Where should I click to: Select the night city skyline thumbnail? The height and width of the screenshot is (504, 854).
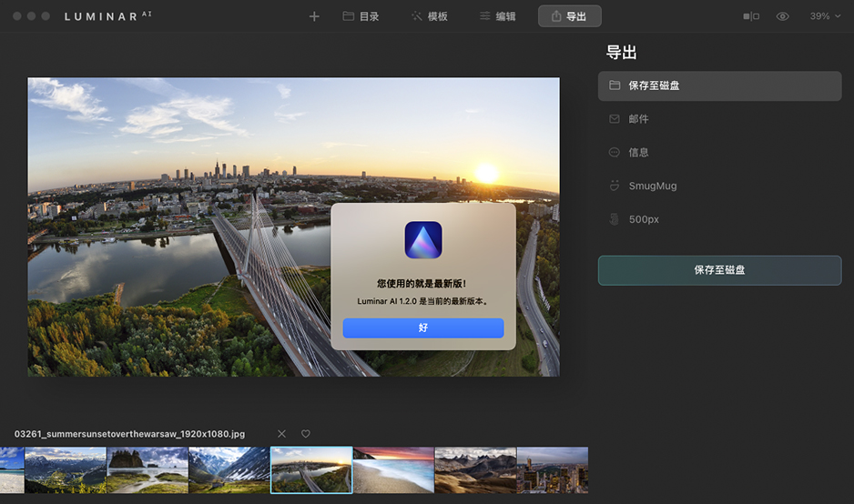553,470
